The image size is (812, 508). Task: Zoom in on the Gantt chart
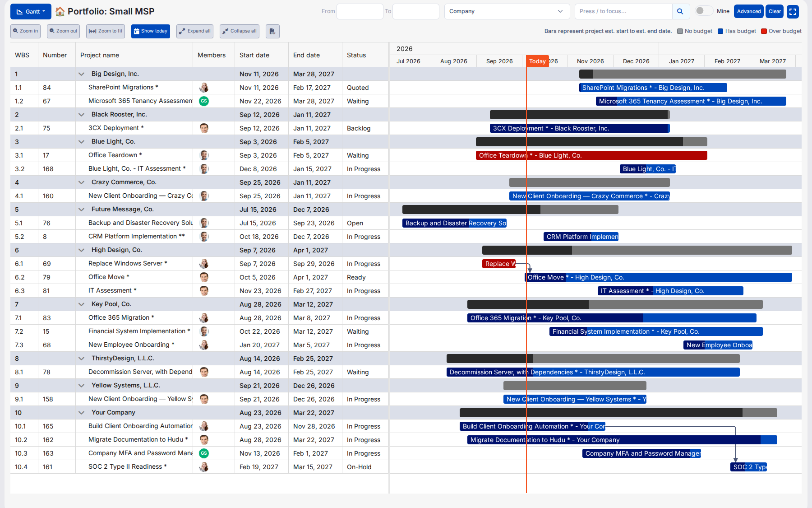(x=25, y=31)
